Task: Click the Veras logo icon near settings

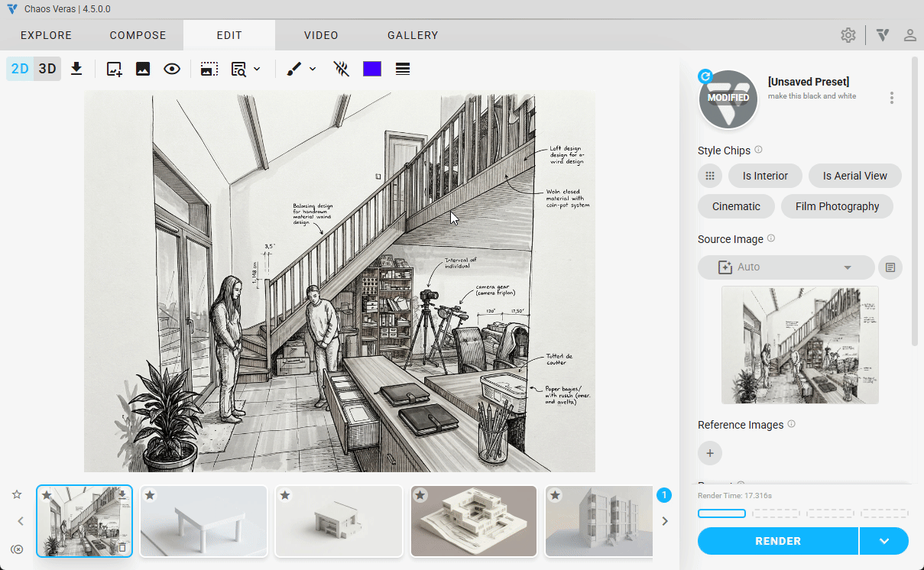Action: pyautogui.click(x=883, y=35)
